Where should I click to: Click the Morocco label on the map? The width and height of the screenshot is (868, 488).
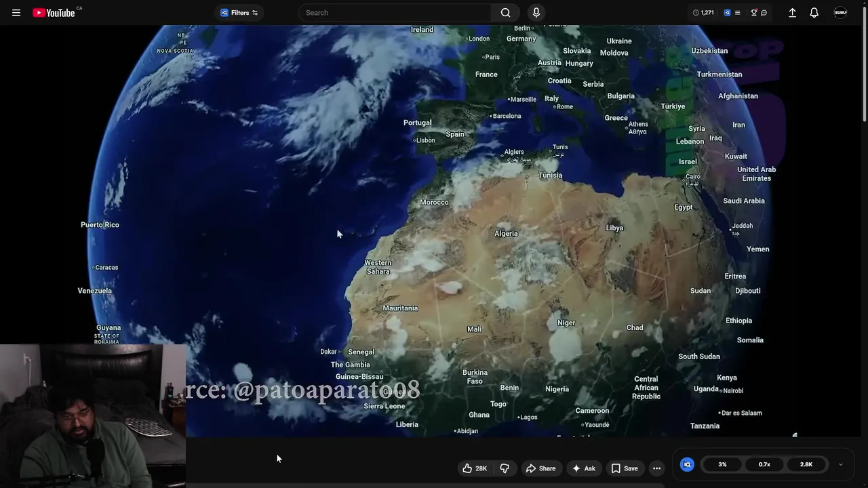434,202
